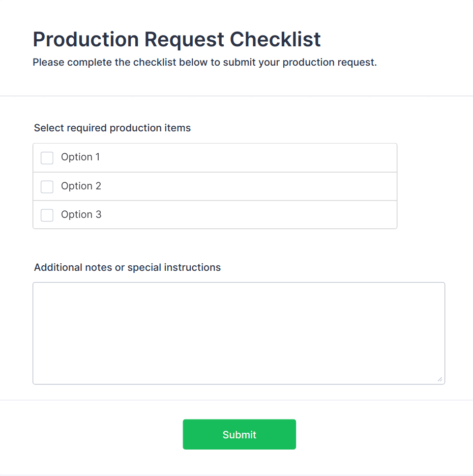Image resolution: width=473 pixels, height=476 pixels.
Task: Click the 'Option 1' label text
Action: (x=80, y=157)
